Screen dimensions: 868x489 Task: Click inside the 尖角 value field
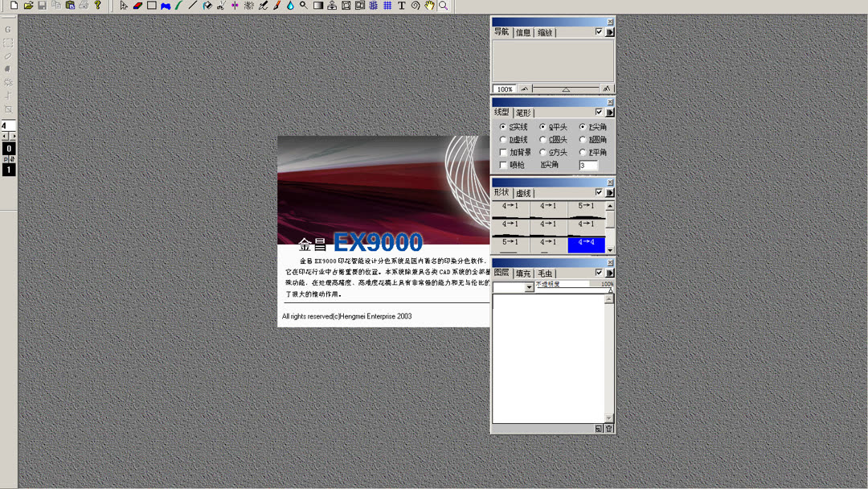click(x=589, y=164)
